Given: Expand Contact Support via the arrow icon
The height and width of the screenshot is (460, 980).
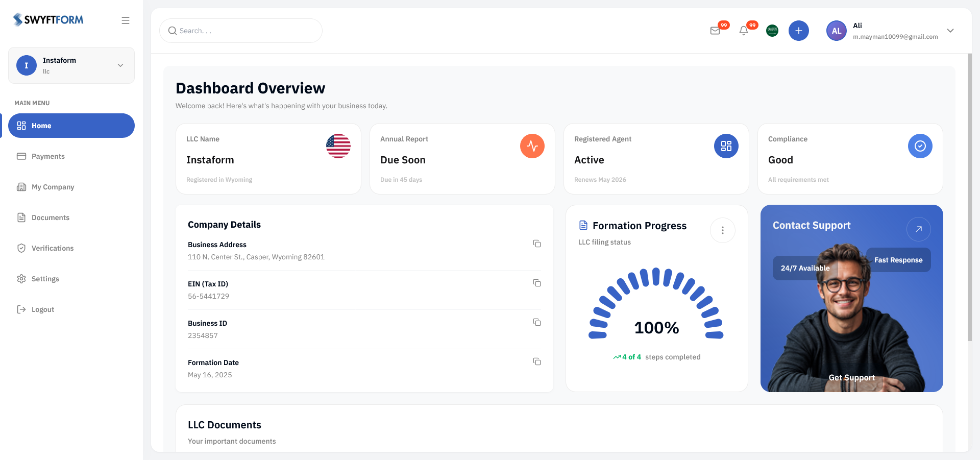Looking at the screenshot, I should pyautogui.click(x=918, y=229).
